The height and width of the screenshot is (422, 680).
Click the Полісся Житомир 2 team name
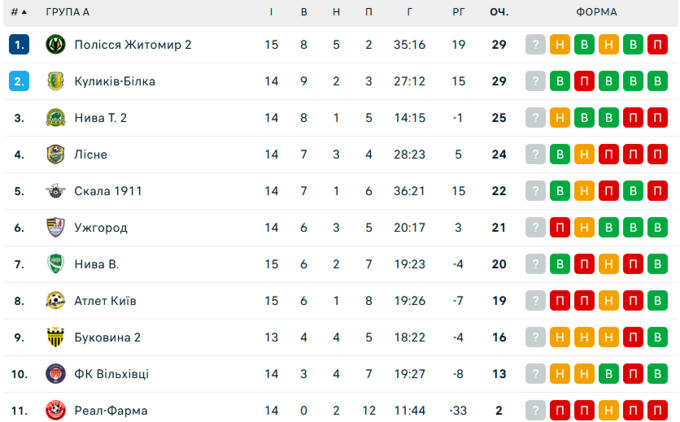pyautogui.click(x=132, y=45)
